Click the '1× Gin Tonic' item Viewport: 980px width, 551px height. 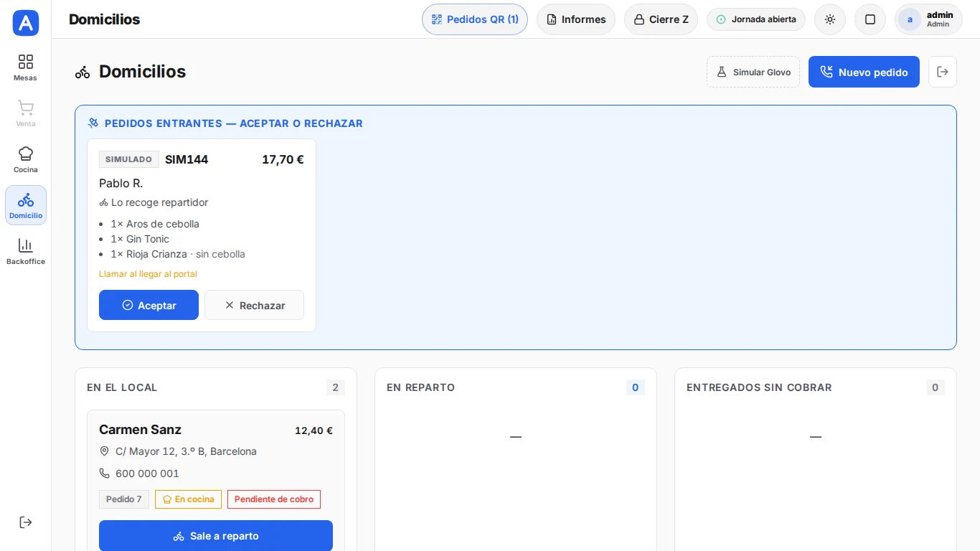point(140,239)
